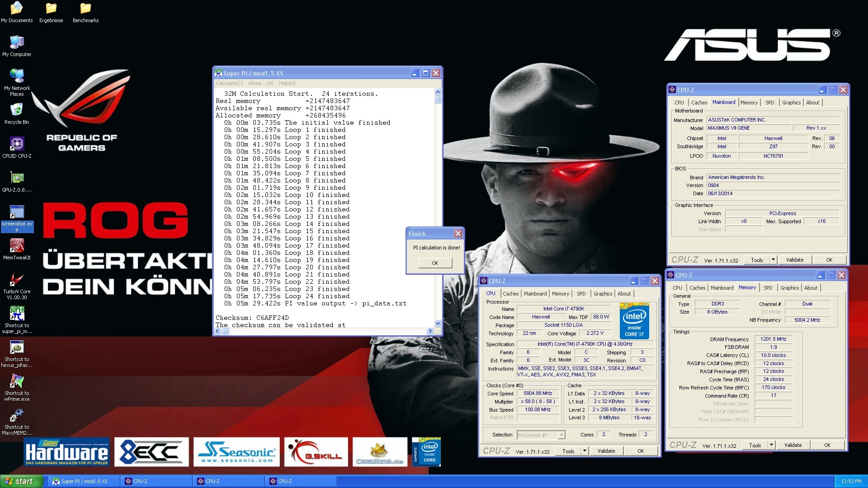
Task: Click Tools button in CPU window
Action: click(568, 451)
